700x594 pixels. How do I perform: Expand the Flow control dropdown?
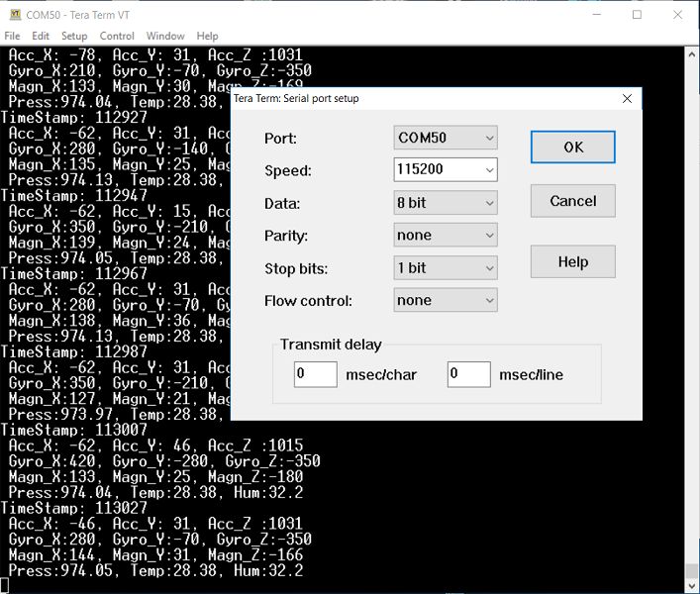(x=446, y=300)
